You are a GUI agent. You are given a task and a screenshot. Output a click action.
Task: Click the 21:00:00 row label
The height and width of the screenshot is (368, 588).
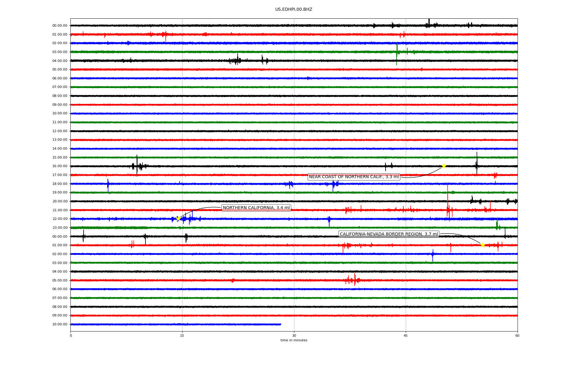coord(60,210)
